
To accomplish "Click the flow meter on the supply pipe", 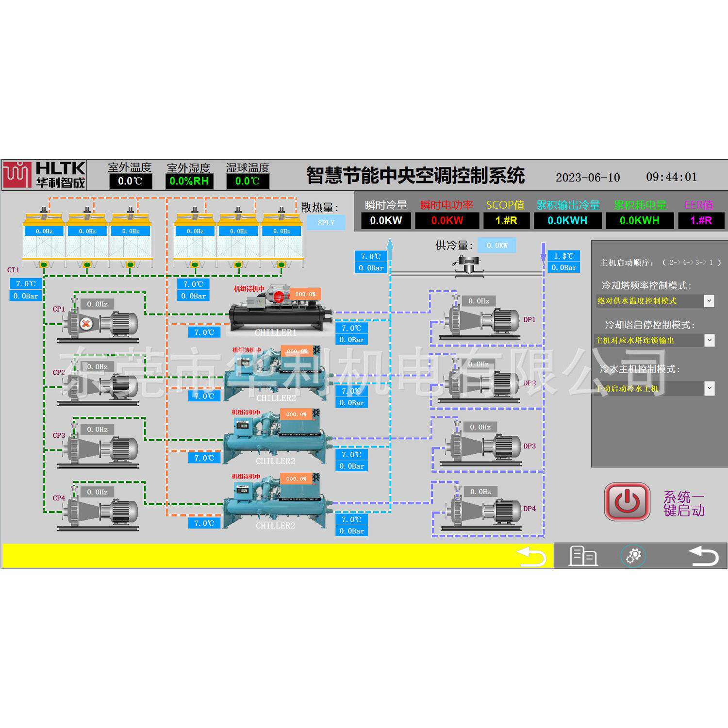I will click(469, 267).
